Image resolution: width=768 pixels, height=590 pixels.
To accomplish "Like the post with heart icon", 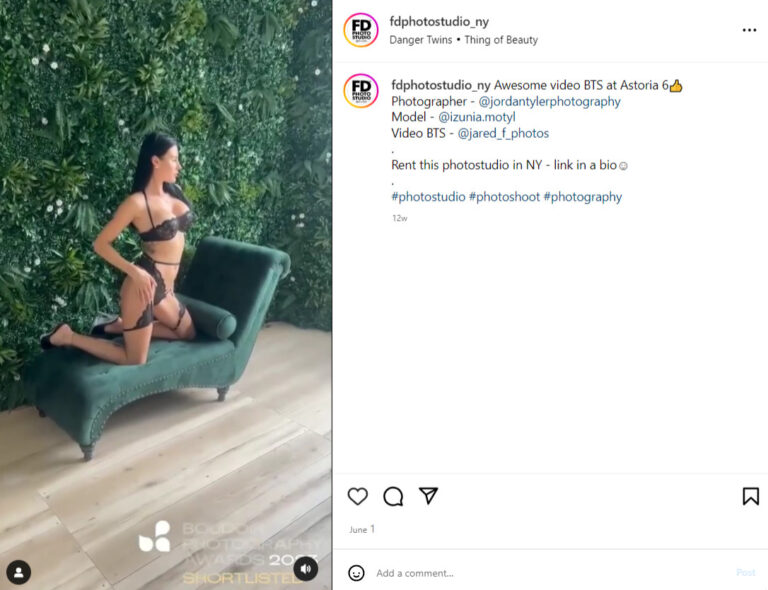I will point(358,496).
